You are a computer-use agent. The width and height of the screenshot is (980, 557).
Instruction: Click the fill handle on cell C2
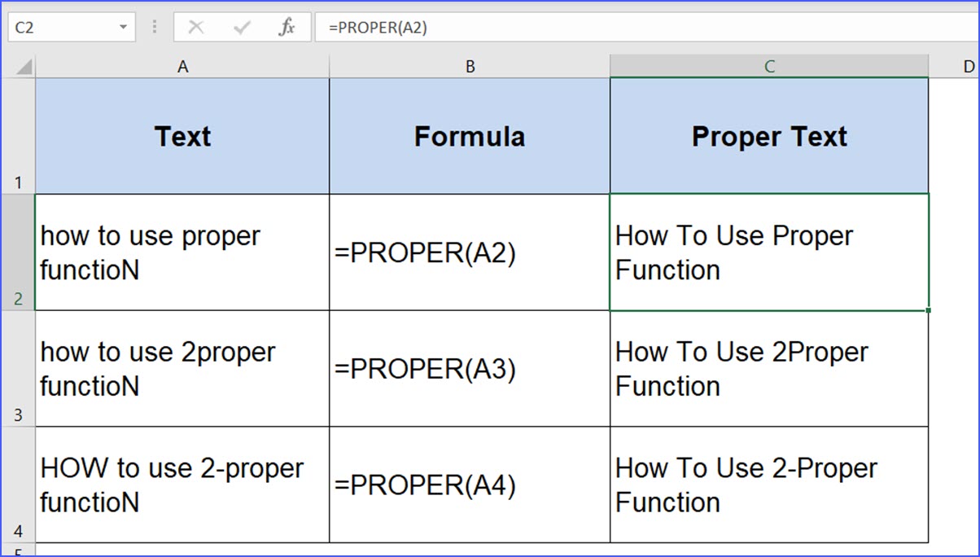coord(927,310)
